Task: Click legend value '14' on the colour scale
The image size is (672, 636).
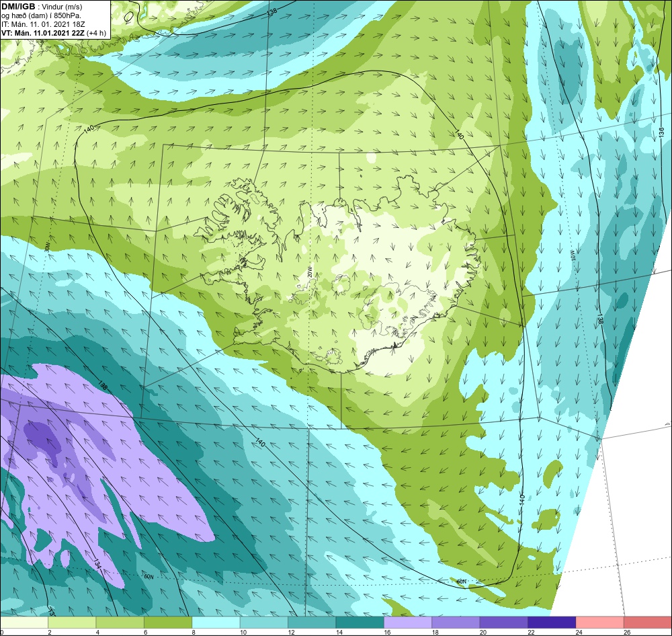Action: click(339, 632)
